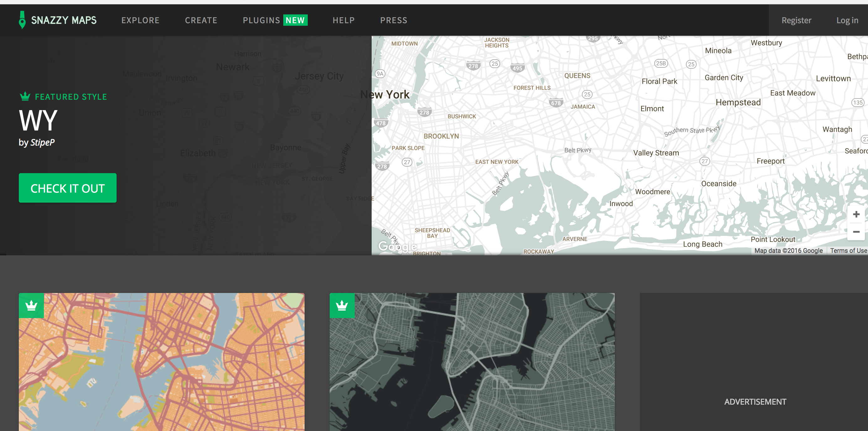Click the Oceanside map label

pos(719,184)
